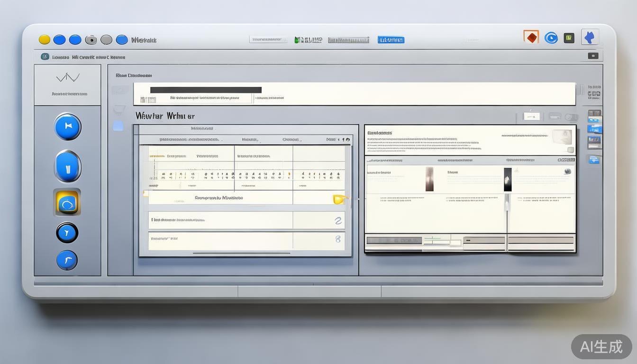Click the second blue oval sidebar button
The image size is (637, 364).
click(x=68, y=166)
